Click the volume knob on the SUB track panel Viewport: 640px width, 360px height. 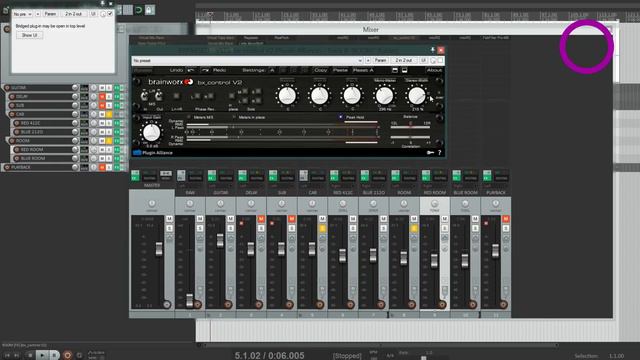point(75,105)
